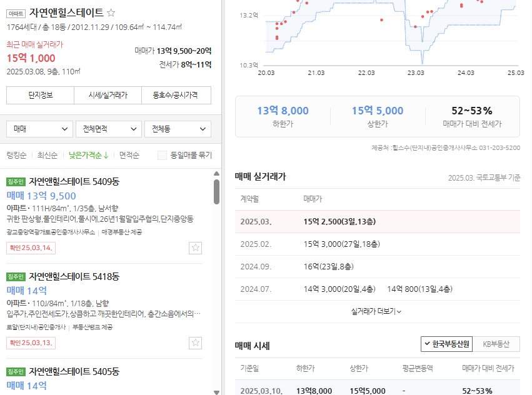532x395 pixels.
Task: Click the listing panel scrollbar thumb
Action: pos(216,192)
